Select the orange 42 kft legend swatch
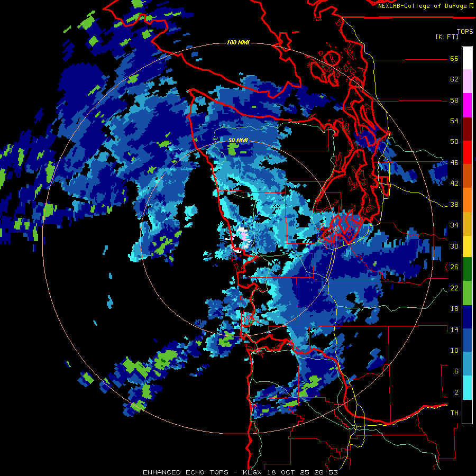Screen dimensions: 476x476 (x=467, y=200)
